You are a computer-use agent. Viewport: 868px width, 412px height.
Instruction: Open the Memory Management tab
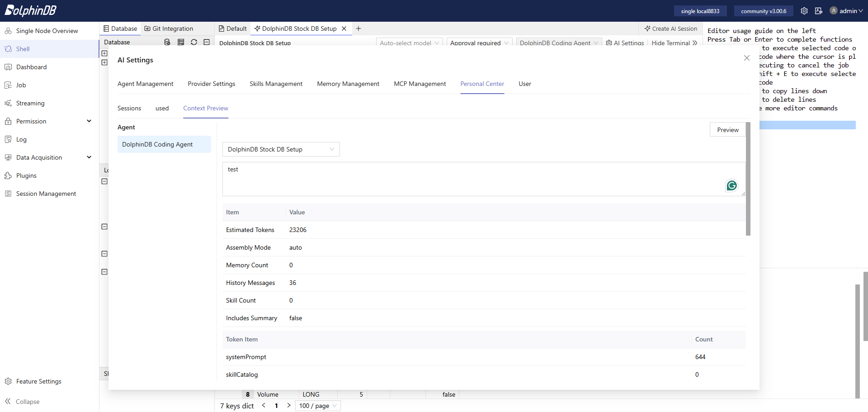348,84
